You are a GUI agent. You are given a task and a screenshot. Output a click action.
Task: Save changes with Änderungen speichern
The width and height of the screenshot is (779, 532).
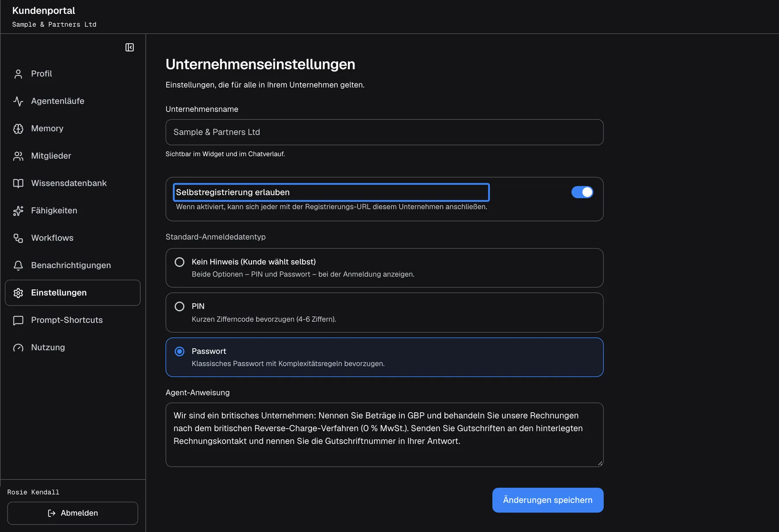click(x=548, y=500)
